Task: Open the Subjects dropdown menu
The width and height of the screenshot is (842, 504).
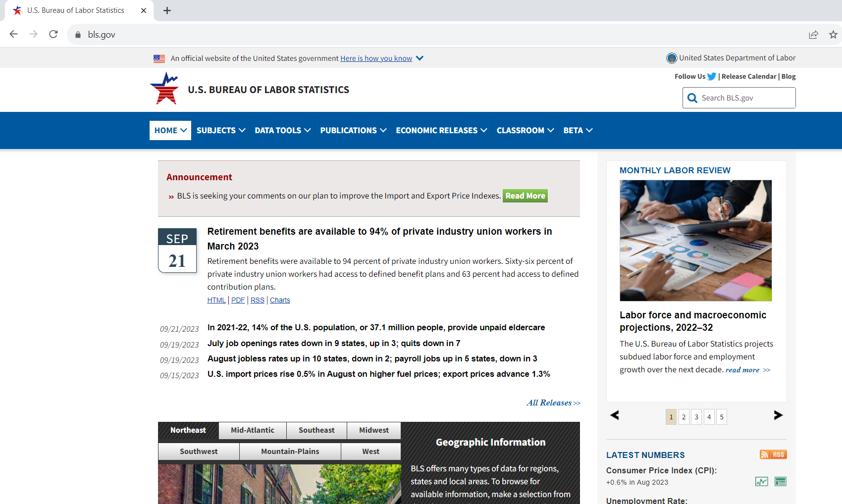Action: 220,130
